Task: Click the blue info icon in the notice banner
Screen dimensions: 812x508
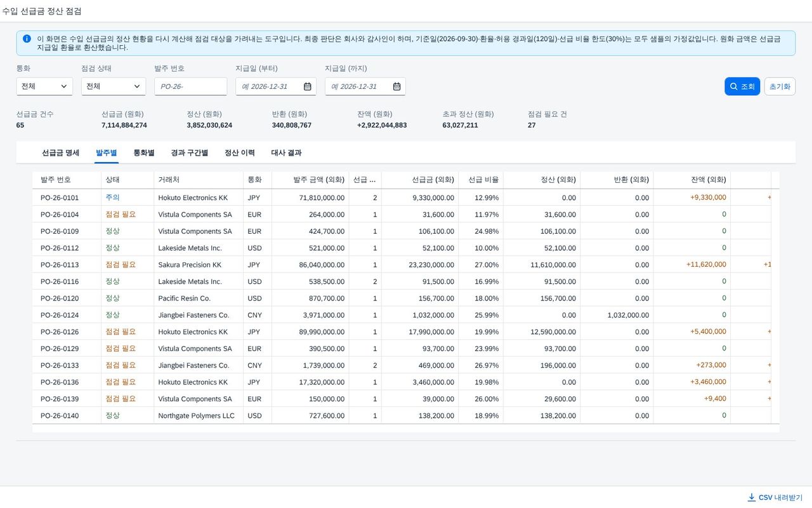Action: 27,39
